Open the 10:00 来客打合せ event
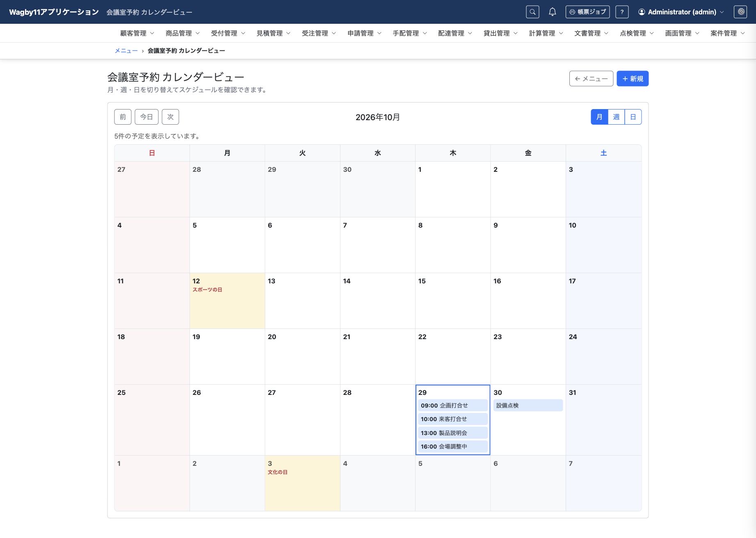The height and width of the screenshot is (538, 756). coord(453,419)
